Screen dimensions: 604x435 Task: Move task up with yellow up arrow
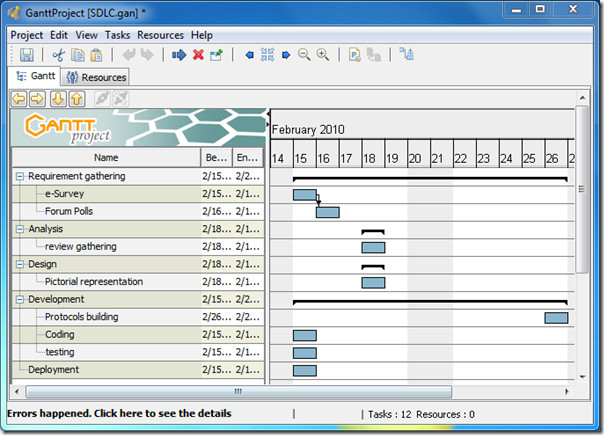tap(77, 99)
